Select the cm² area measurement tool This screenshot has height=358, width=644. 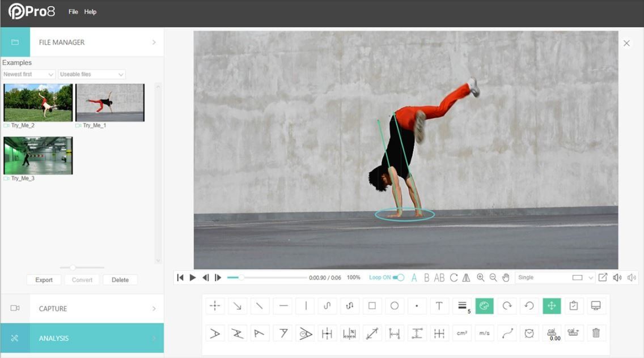pyautogui.click(x=461, y=333)
